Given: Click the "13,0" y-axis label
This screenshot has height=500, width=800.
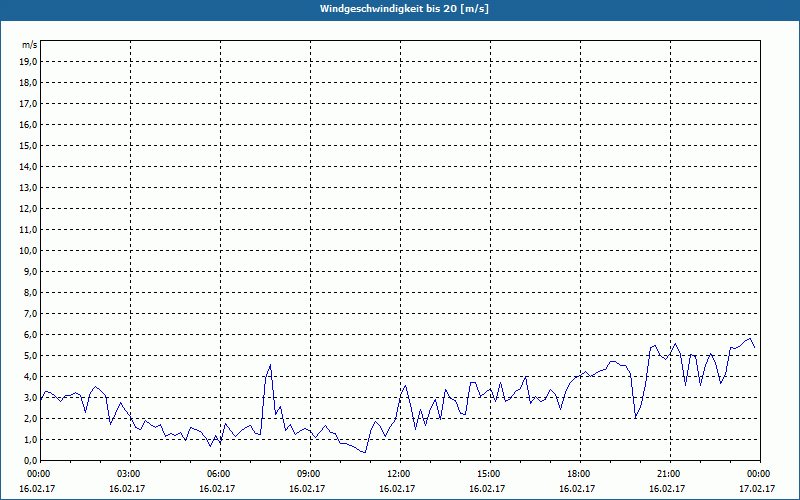Looking at the screenshot, I should 30,187.
